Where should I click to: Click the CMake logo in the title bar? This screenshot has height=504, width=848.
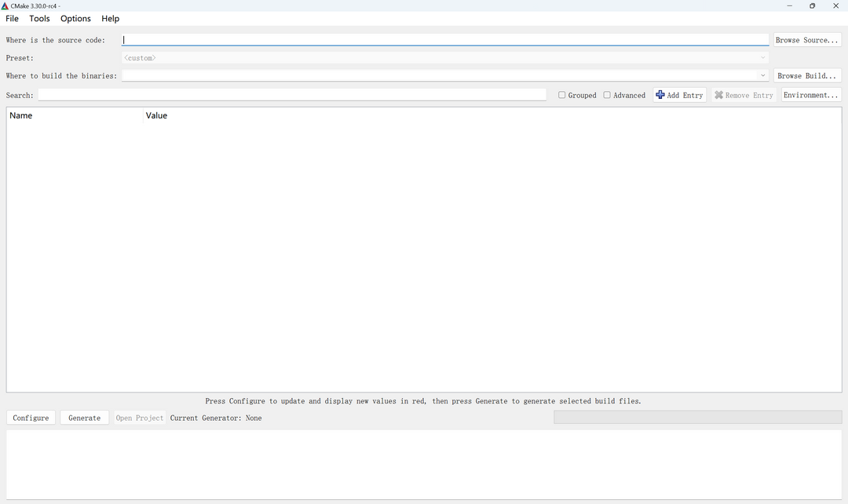point(6,5)
